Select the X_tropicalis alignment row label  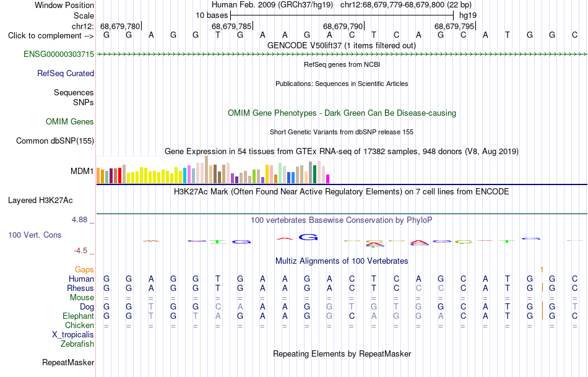(x=73, y=335)
